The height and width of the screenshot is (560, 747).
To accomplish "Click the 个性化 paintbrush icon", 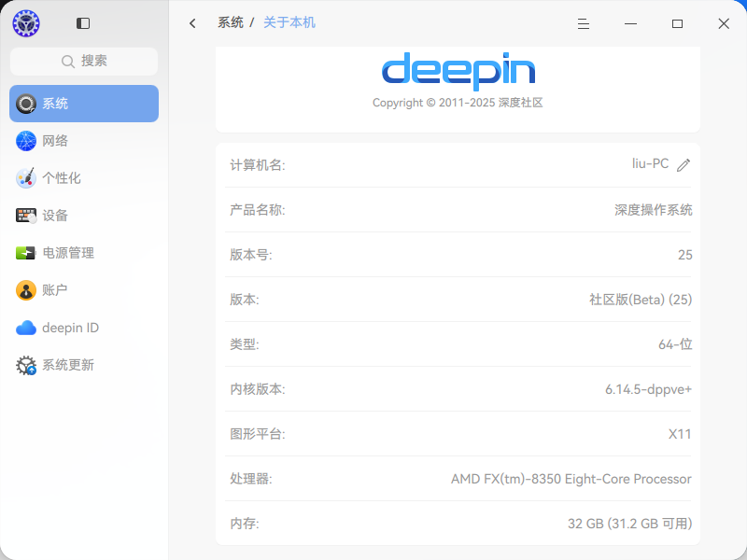I will tap(26, 178).
